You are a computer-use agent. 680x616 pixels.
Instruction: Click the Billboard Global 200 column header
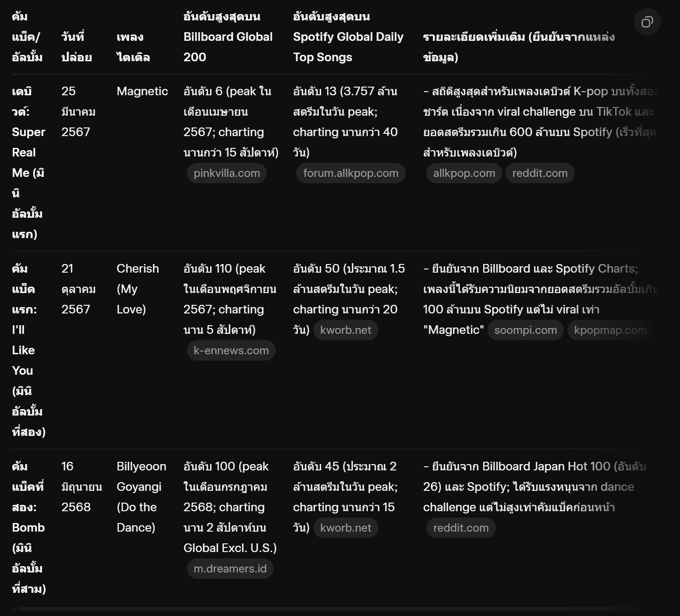[228, 37]
